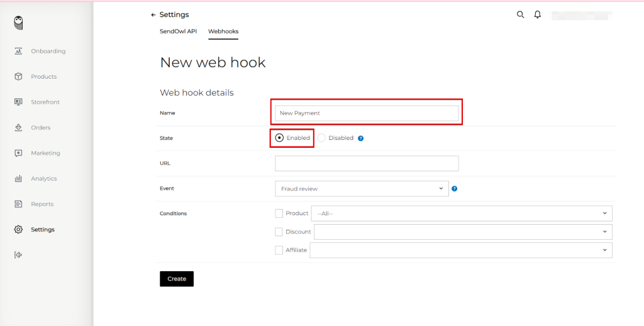
Task: Select the Disabled state radio button
Action: click(x=321, y=138)
